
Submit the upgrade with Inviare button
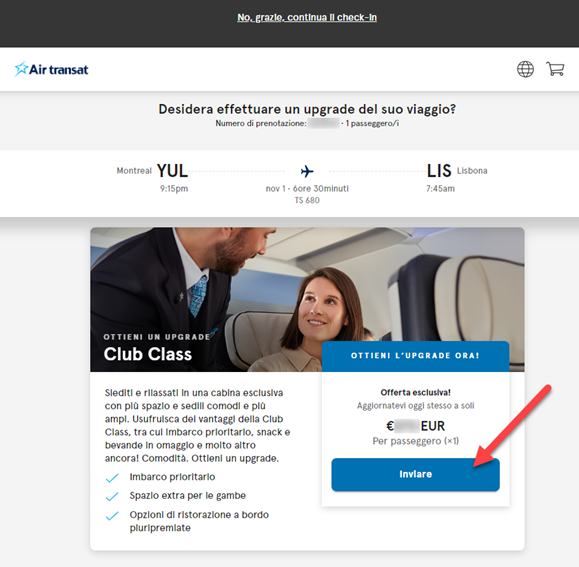coord(415,474)
